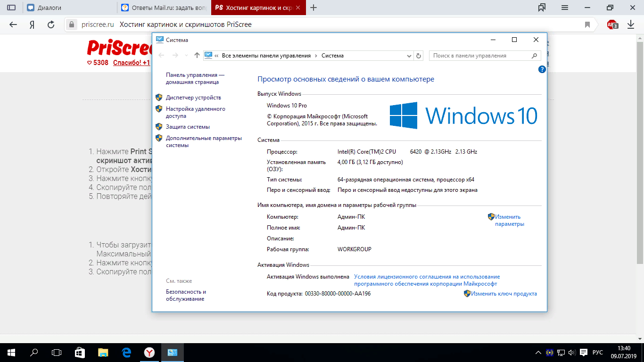This screenshot has height=362, width=644.
Task: Open the browser downloads arrow
Action: 631,25
